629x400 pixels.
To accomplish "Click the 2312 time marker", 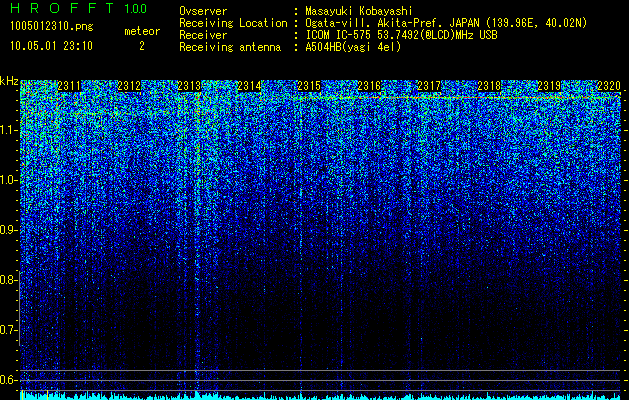I will pos(129,86).
